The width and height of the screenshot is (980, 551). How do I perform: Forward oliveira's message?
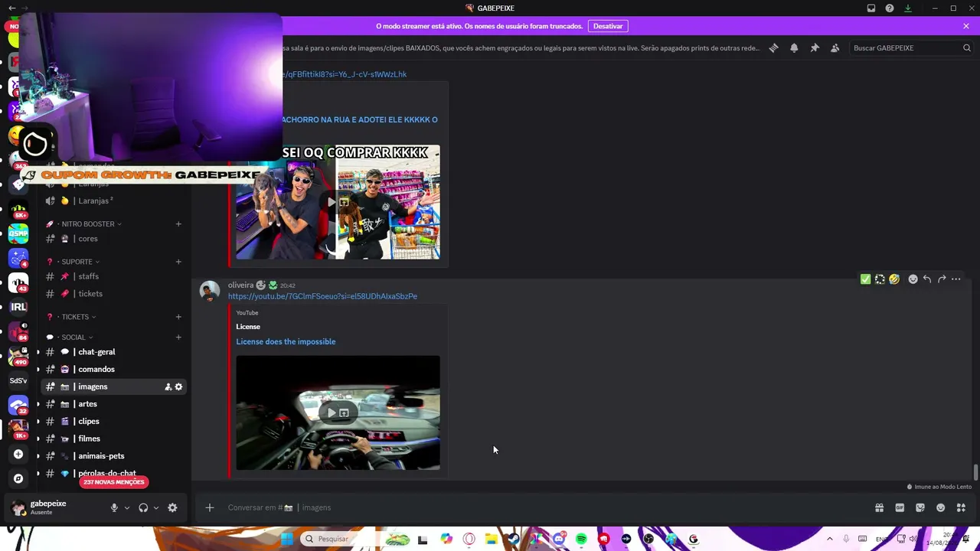pos(942,279)
